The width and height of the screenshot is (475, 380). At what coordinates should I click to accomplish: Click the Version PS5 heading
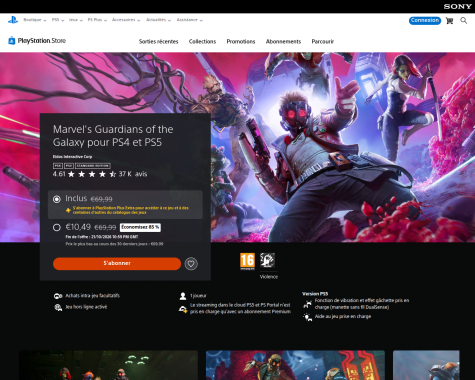315,294
